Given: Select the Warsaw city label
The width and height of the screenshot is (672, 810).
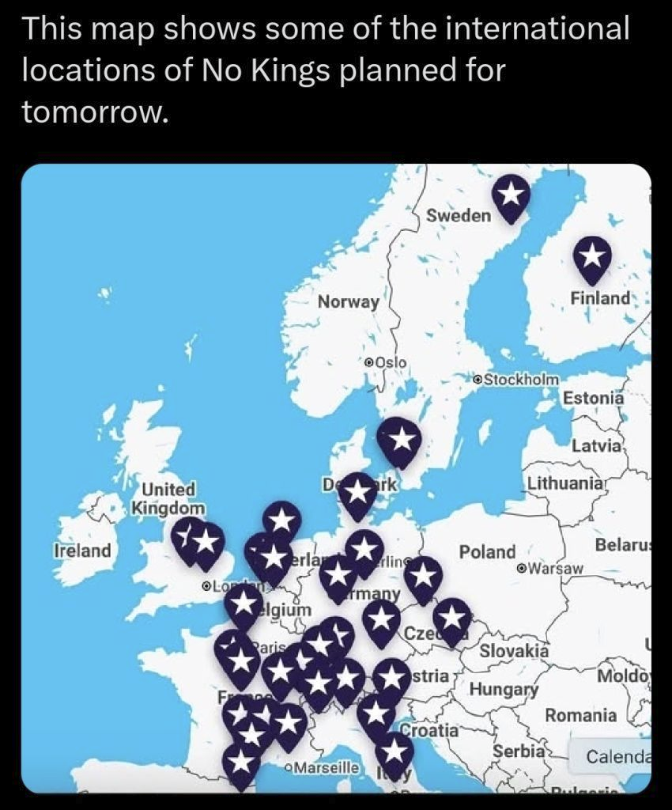Looking at the screenshot, I should [x=549, y=569].
